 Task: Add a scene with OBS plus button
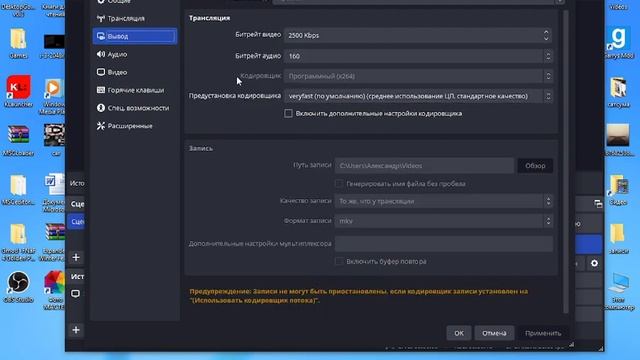click(76, 257)
